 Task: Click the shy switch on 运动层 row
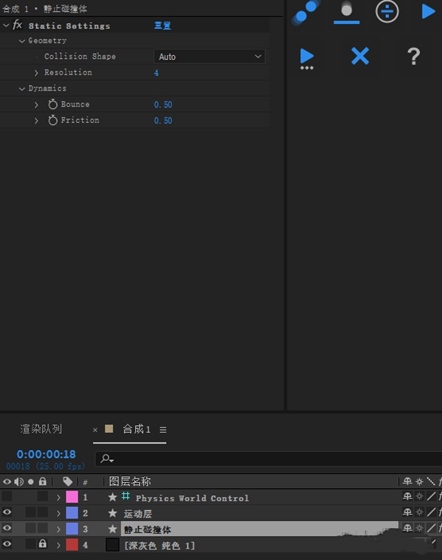coord(407,512)
